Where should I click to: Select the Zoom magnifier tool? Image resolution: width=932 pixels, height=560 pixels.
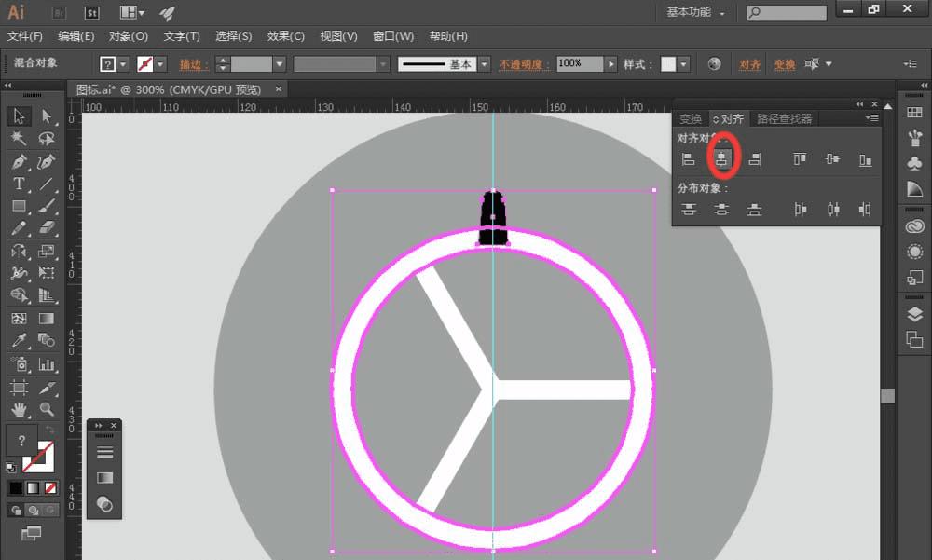click(x=47, y=410)
